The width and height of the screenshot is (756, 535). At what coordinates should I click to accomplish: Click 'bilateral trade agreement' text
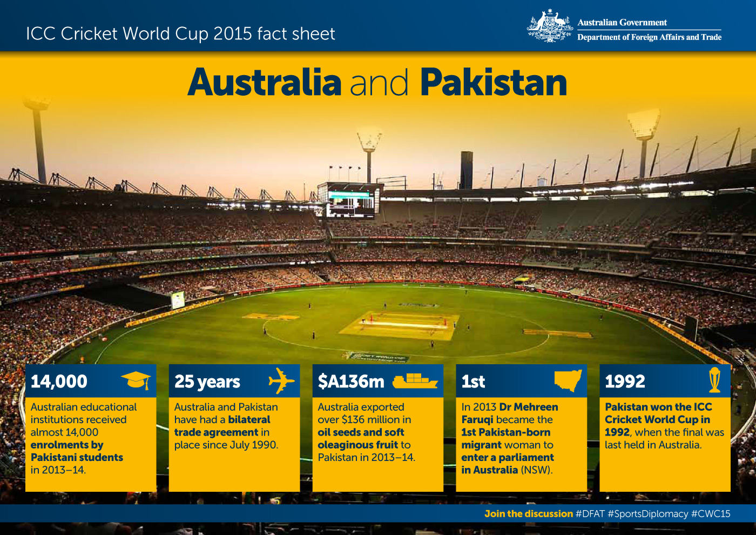(222, 426)
